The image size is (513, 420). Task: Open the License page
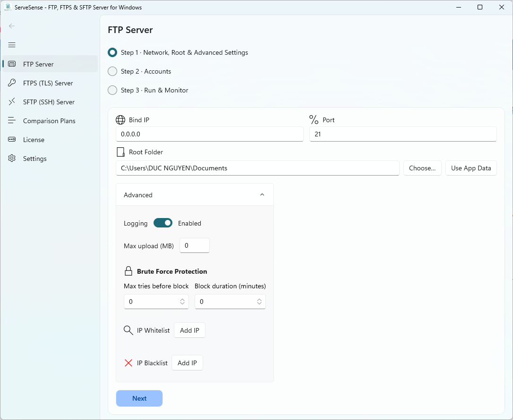(x=50, y=140)
